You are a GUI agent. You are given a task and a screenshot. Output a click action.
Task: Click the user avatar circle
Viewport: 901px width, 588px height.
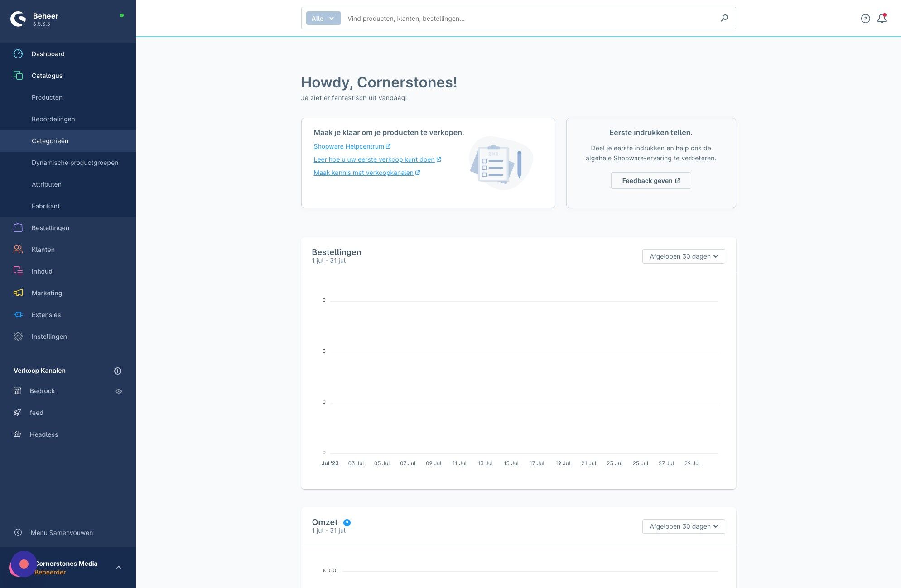click(x=24, y=564)
